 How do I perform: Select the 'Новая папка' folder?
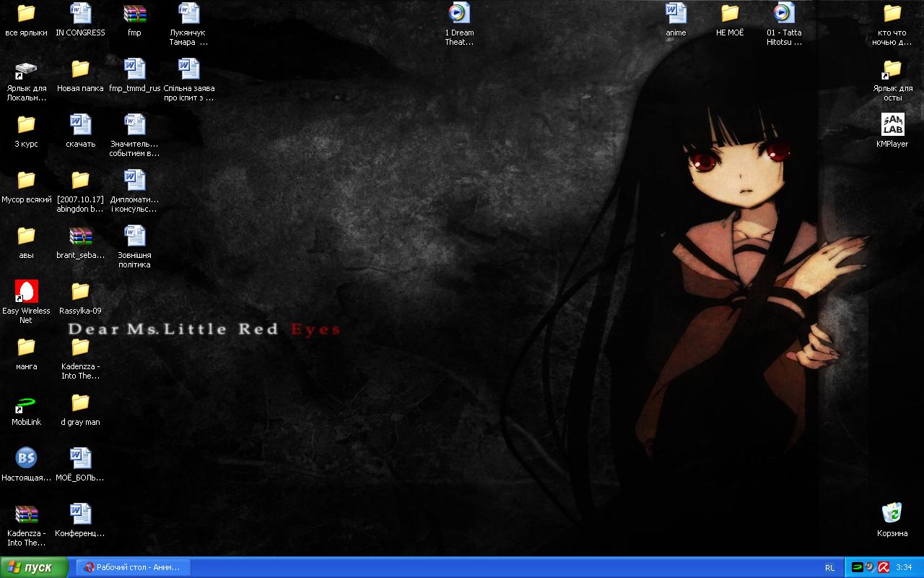(80, 69)
